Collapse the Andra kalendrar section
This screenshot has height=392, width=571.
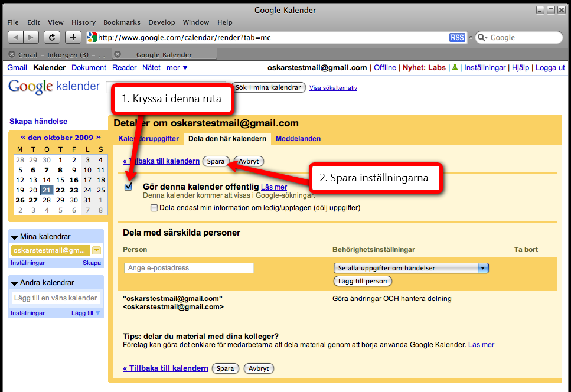15,283
